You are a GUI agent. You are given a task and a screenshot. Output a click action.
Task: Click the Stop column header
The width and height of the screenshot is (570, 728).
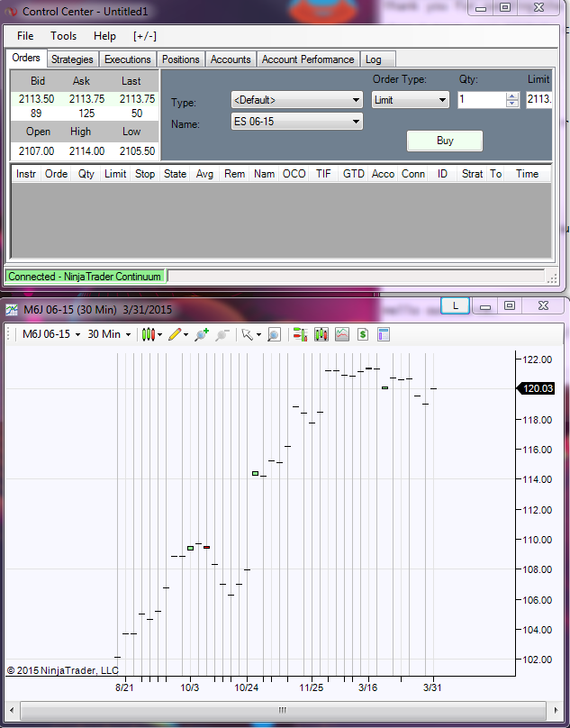(x=145, y=174)
